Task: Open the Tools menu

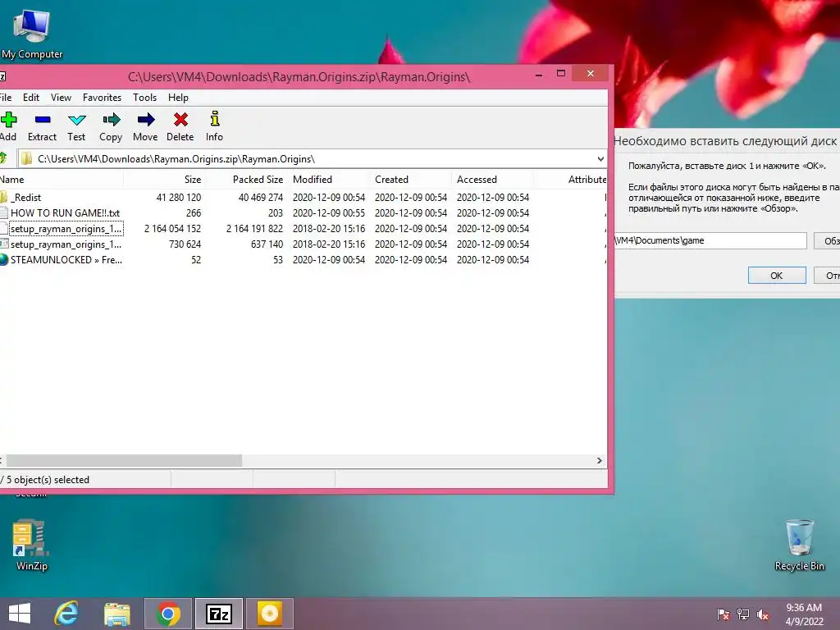Action: [x=144, y=98]
